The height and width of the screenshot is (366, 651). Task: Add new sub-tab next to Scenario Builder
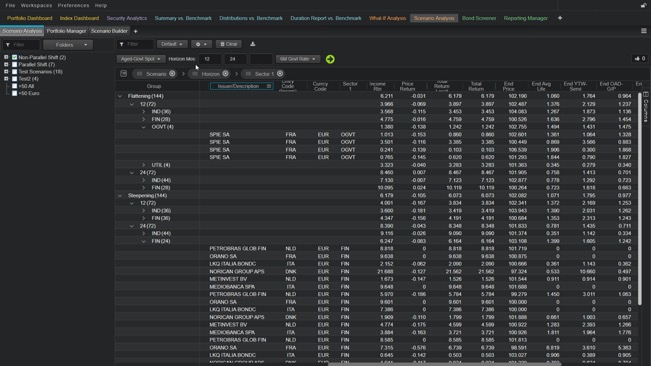[135, 32]
